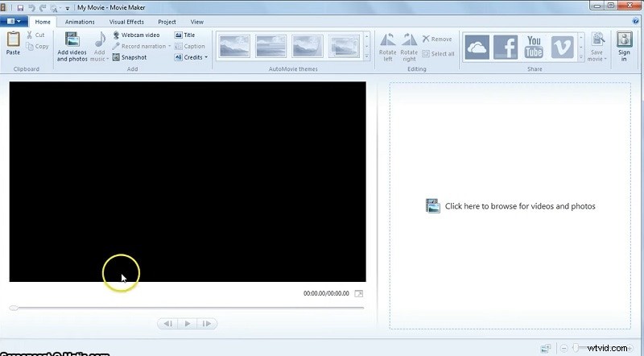Screen dimensions: 644x356
Task: Click the black video preview monitor
Action: pos(188,182)
